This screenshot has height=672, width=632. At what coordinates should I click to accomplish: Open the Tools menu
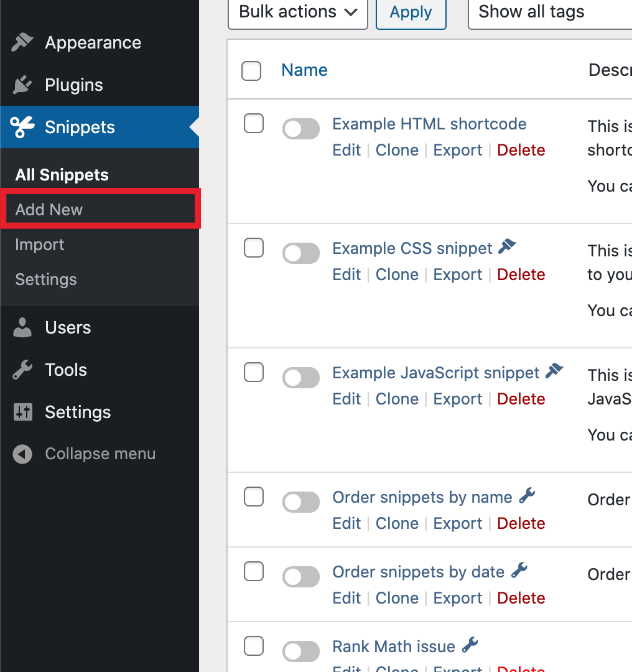[x=100, y=370]
